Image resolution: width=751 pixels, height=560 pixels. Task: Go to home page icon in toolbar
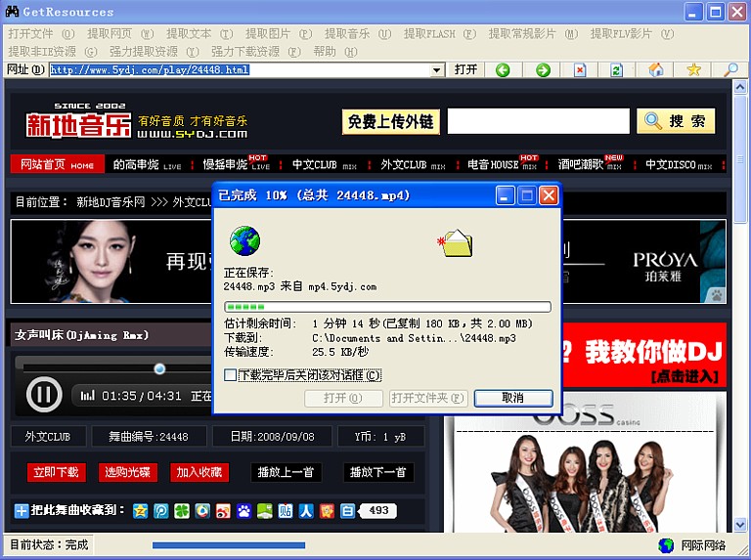click(656, 70)
